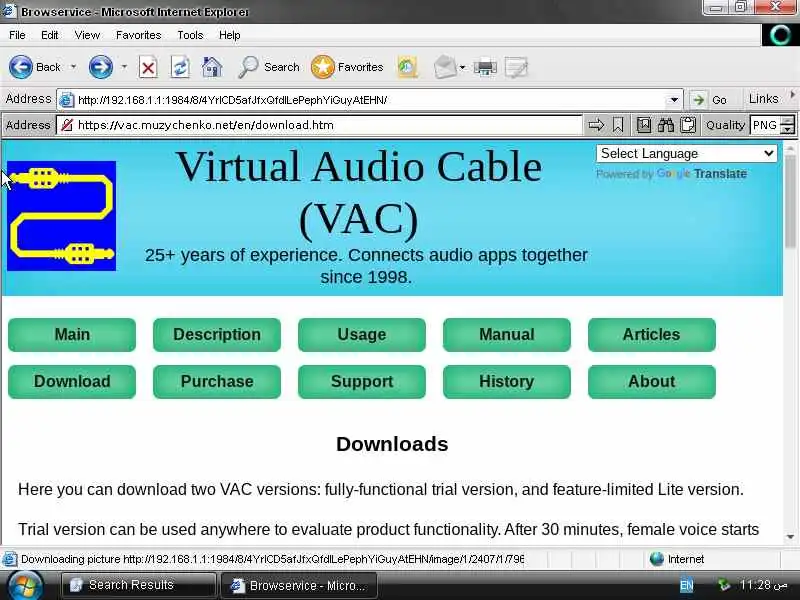Decrease Quality with stepper down arrow

(x=788, y=130)
